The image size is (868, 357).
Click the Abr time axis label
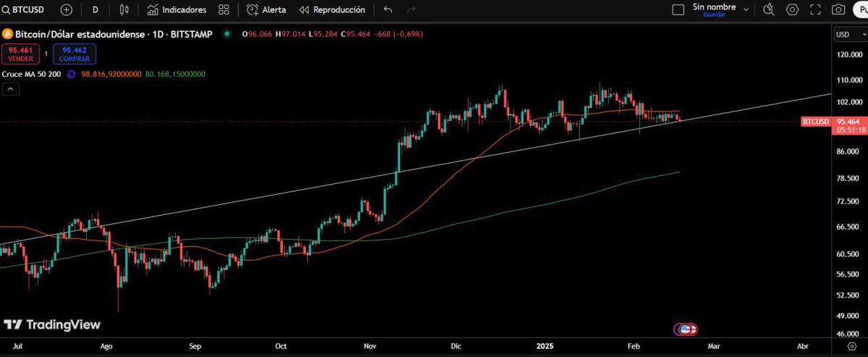(x=801, y=348)
